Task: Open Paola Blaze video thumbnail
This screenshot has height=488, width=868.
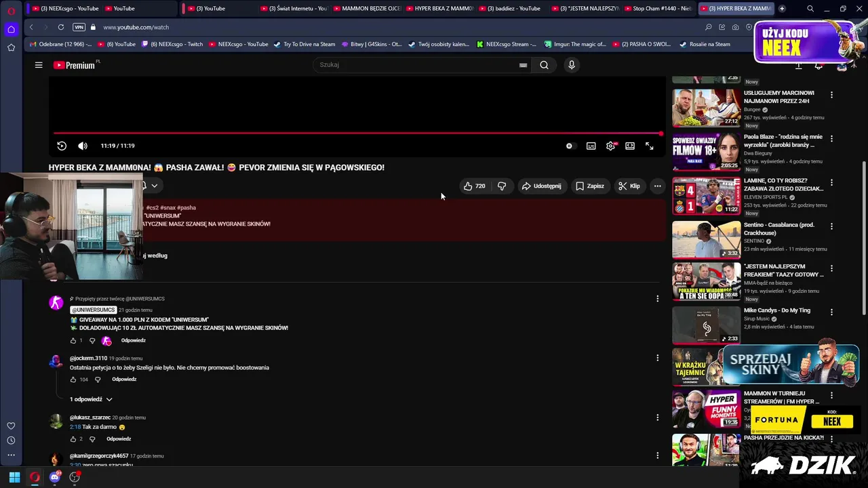Action: tap(706, 152)
